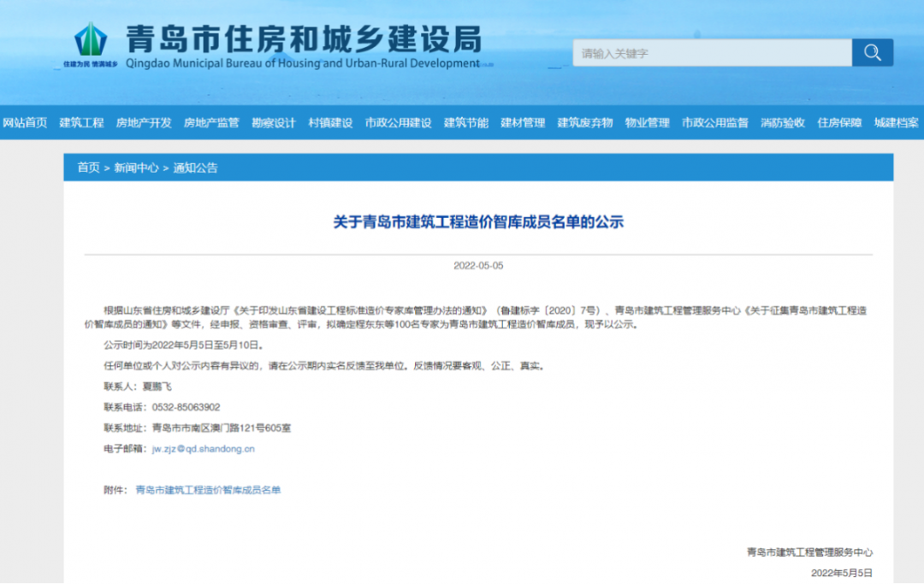Screen dimensions: 924x584
Task: Open the 建筑工程 navigation menu
Action: 80,122
